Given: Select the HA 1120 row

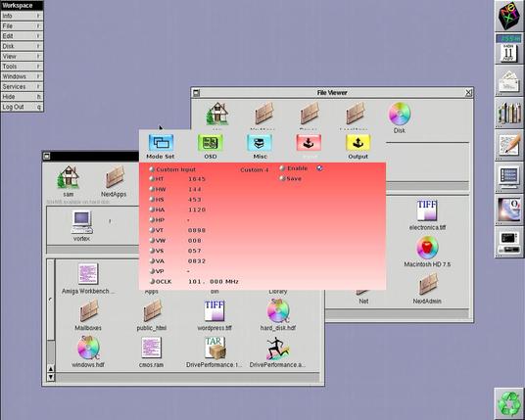Looking at the screenshot, I should coord(177,210).
